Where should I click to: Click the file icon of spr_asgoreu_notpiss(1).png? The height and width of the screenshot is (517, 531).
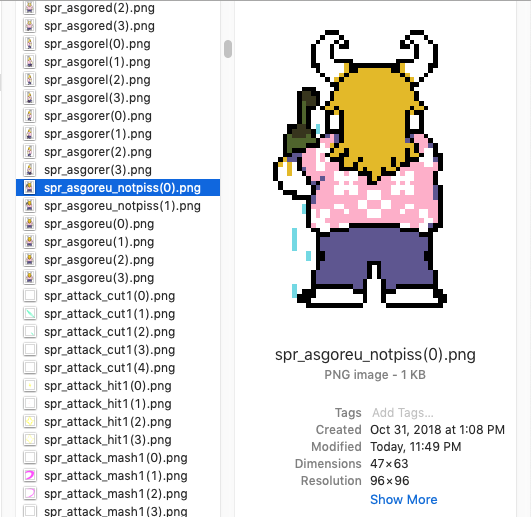29,206
